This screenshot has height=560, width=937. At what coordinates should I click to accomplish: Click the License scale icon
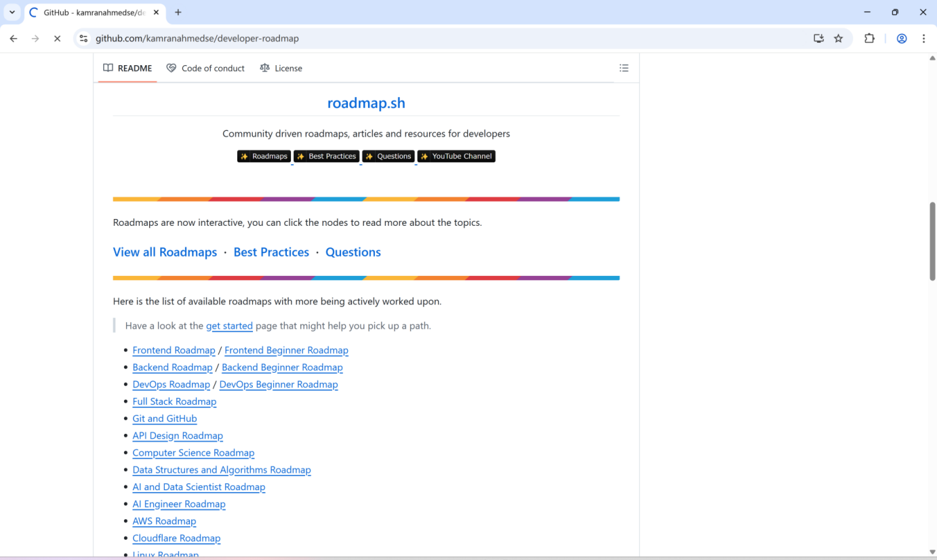point(264,68)
